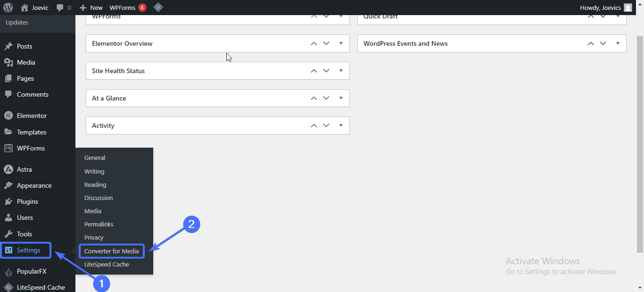This screenshot has width=644, height=292.
Task: Click the diamond-shaped admin bar icon
Action: 158,7
